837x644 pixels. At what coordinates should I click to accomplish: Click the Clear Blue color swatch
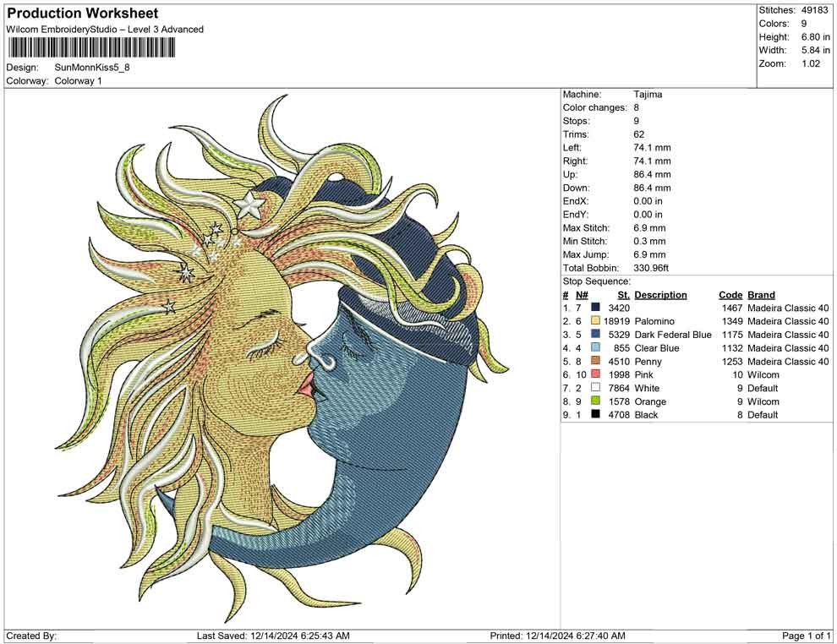tap(596, 348)
